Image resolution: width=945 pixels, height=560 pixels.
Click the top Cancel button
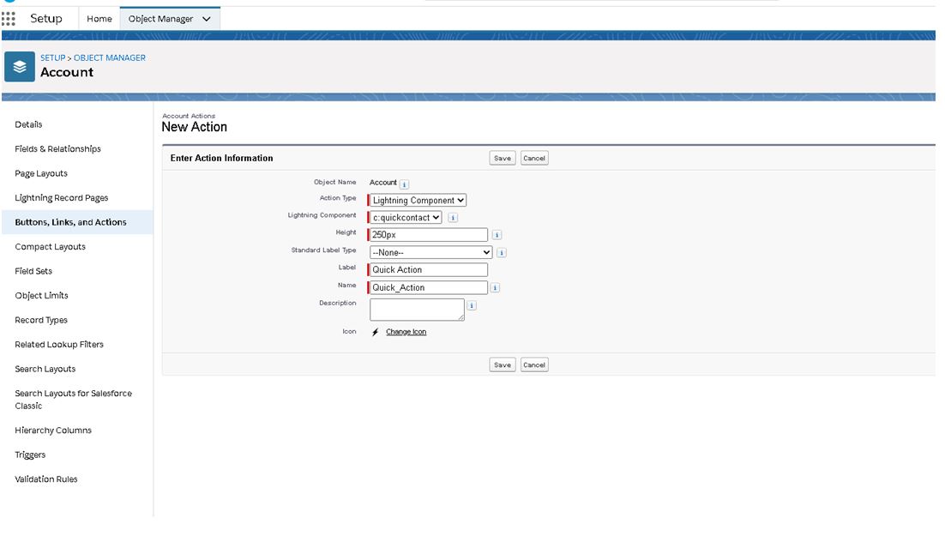point(534,159)
